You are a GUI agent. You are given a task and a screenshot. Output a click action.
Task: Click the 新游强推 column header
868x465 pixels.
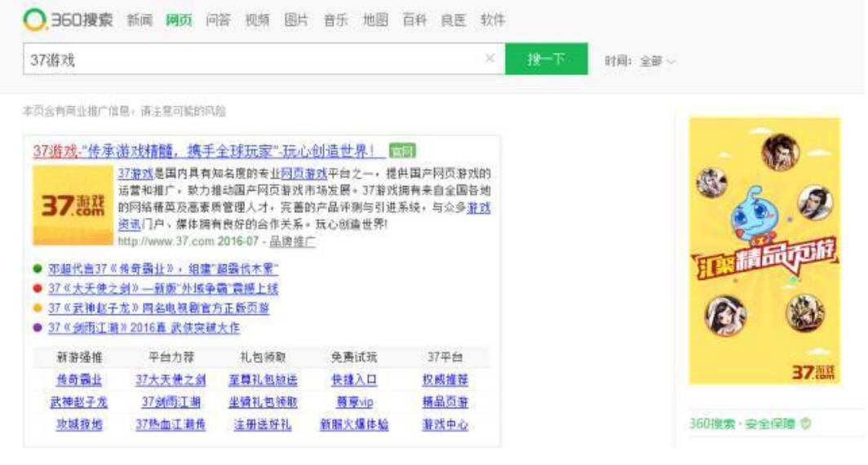pos(79,357)
